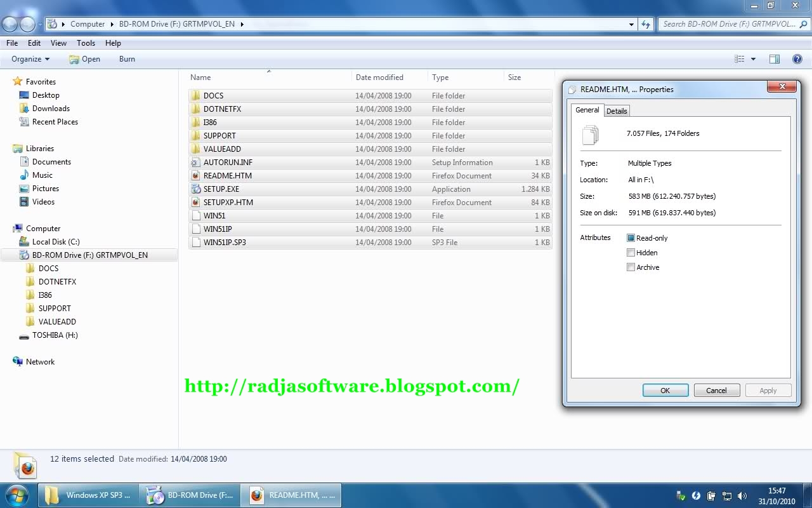Click the SETUPXP.HTM Firefox icon
This screenshot has height=508, width=812.
pos(196,203)
